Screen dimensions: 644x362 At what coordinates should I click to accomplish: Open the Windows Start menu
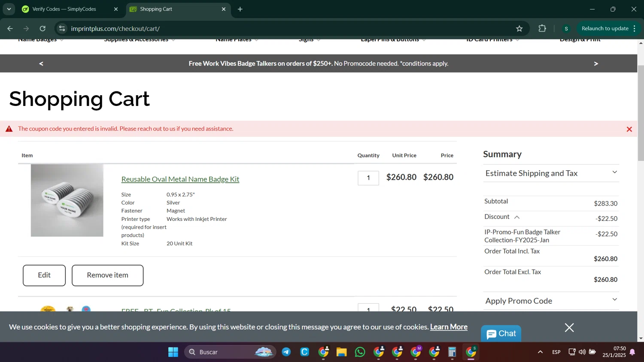click(x=173, y=352)
